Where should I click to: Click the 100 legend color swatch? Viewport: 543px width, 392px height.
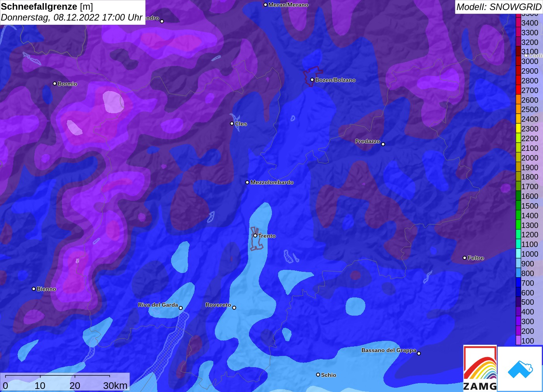point(518,340)
